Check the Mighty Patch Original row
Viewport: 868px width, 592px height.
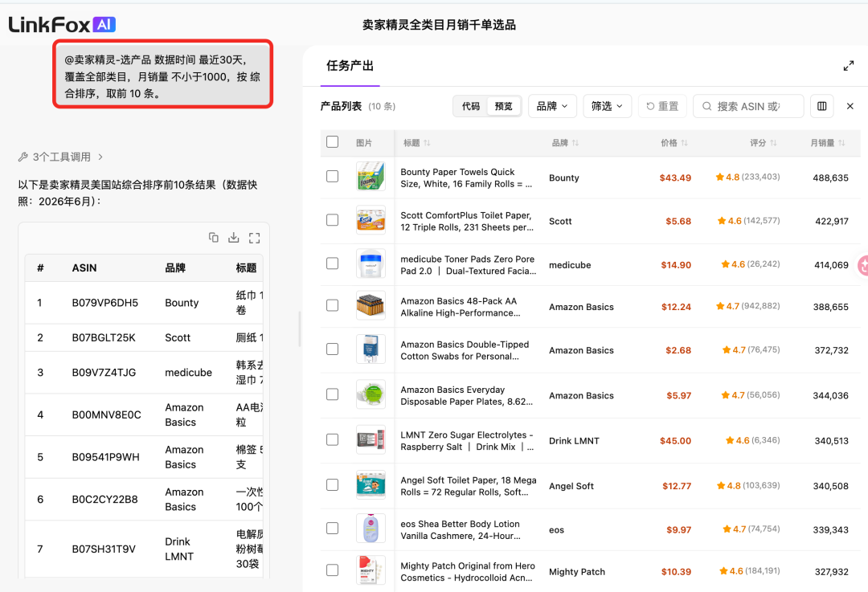pos(332,570)
